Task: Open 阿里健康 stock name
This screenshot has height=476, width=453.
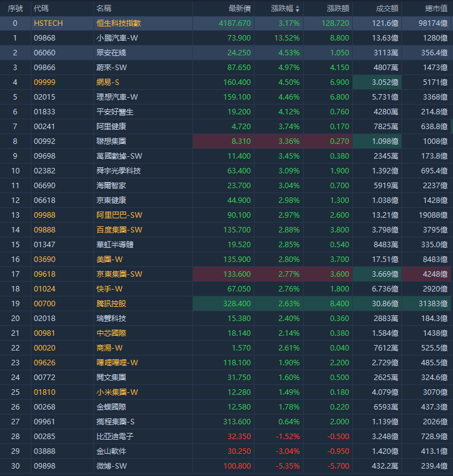Action: pyautogui.click(x=111, y=127)
